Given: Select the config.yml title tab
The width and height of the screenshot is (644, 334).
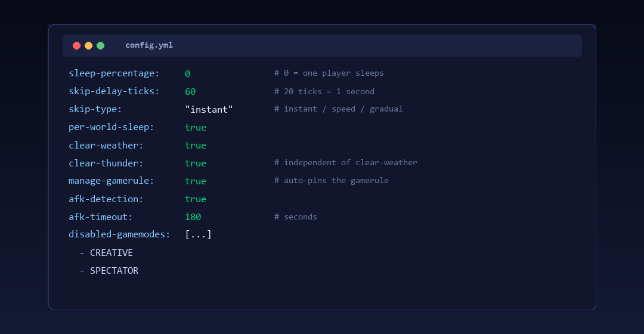Looking at the screenshot, I should (149, 45).
